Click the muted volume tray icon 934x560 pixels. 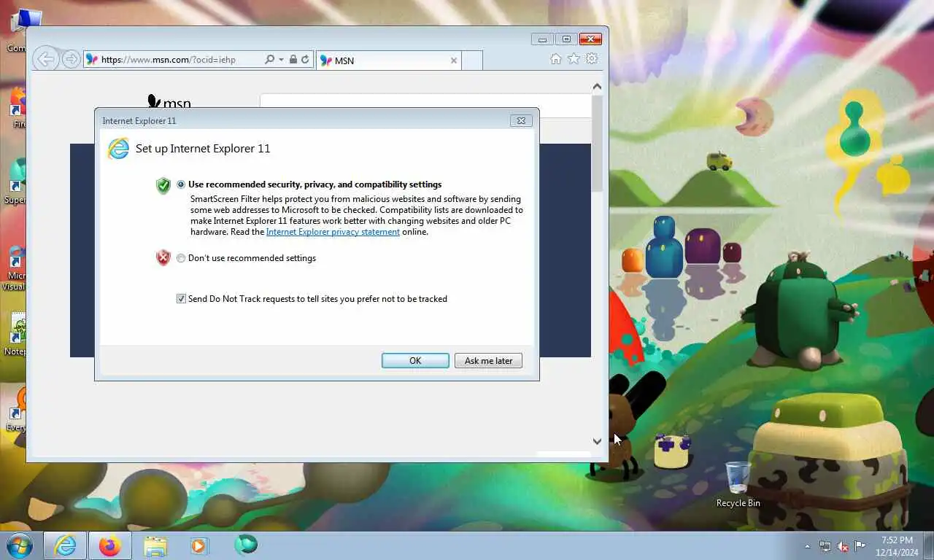click(x=843, y=545)
